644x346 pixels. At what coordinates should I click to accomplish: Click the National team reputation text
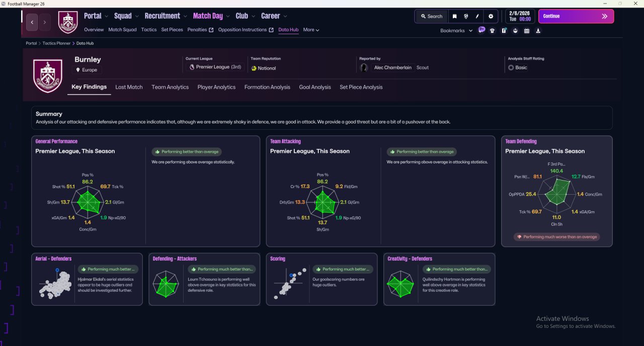(267, 68)
